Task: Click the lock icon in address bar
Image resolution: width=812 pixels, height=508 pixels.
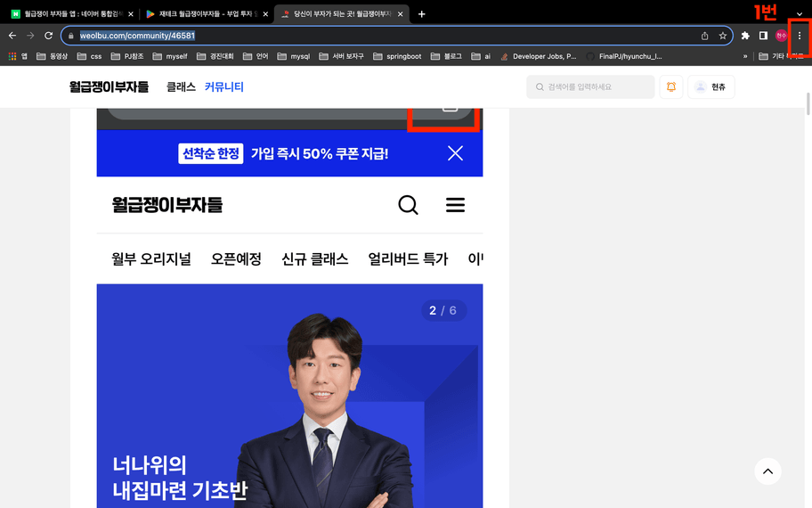Action: pyautogui.click(x=71, y=36)
